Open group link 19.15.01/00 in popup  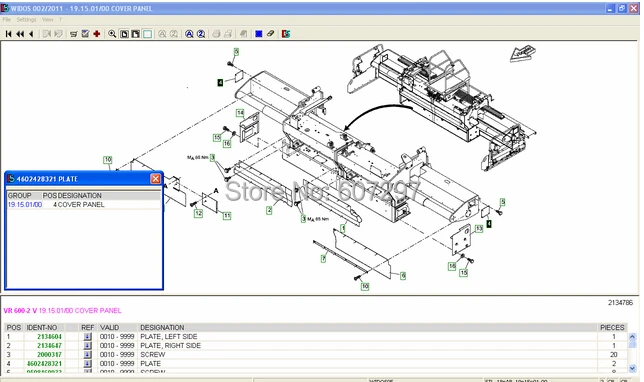point(25,205)
